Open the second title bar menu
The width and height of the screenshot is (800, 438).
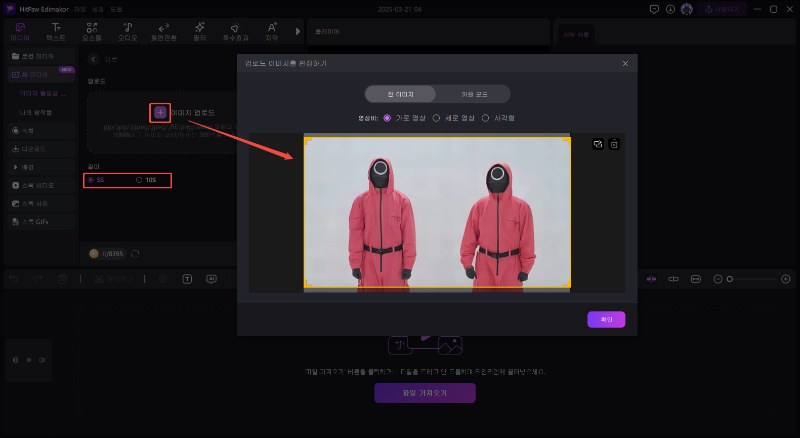[98, 9]
